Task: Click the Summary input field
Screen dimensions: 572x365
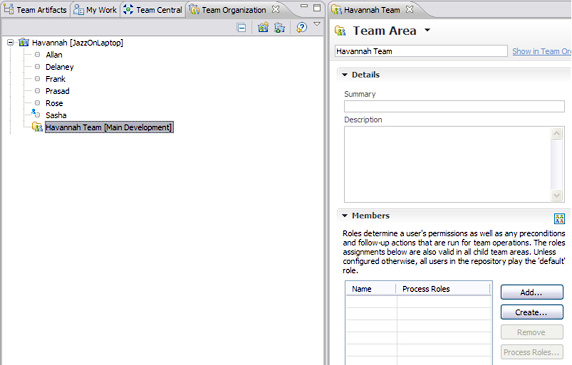Action: [454, 106]
